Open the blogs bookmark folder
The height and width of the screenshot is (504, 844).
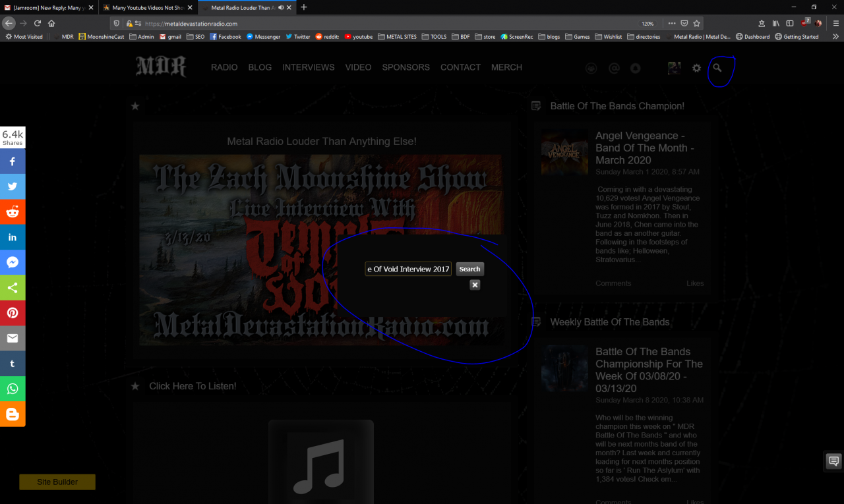click(x=549, y=37)
